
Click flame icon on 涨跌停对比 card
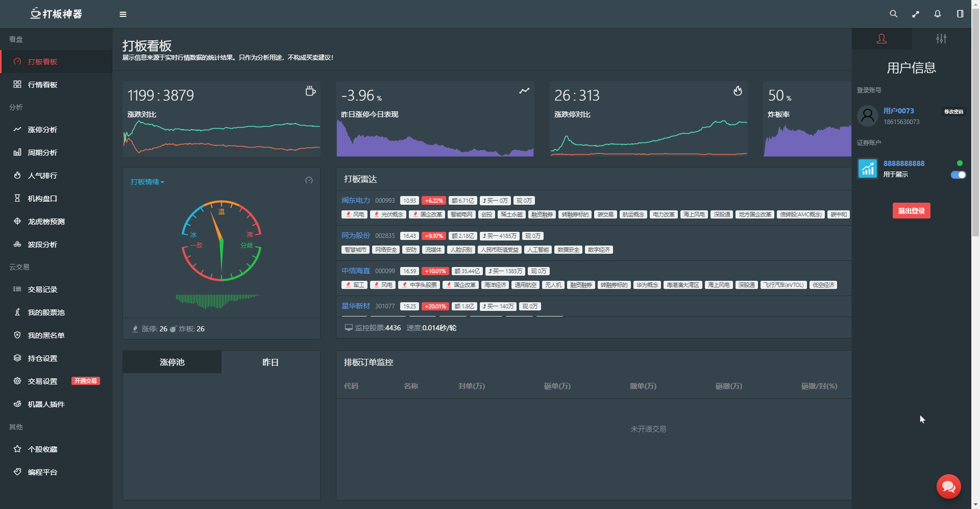coord(738,91)
